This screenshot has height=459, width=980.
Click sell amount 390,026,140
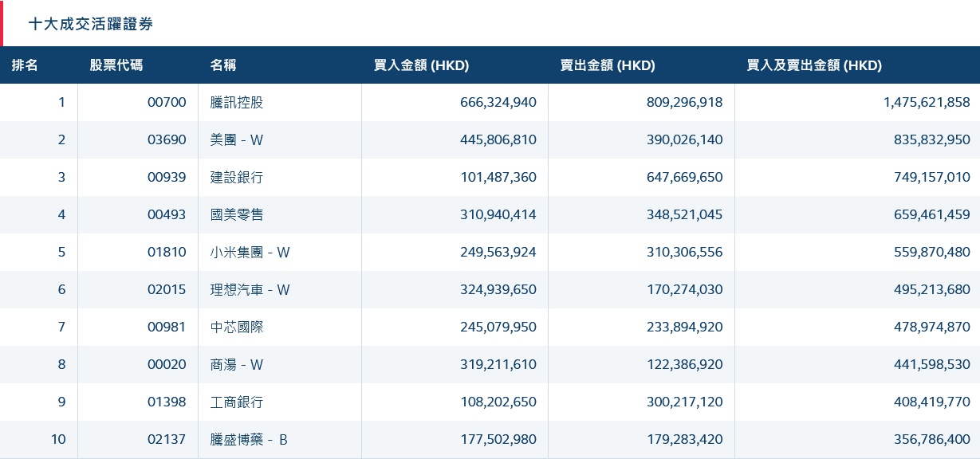click(x=685, y=139)
